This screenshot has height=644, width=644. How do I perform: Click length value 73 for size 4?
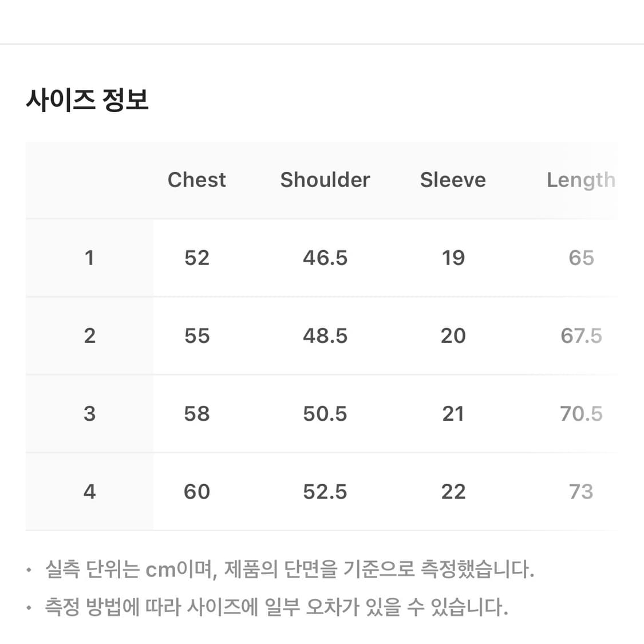point(580,491)
